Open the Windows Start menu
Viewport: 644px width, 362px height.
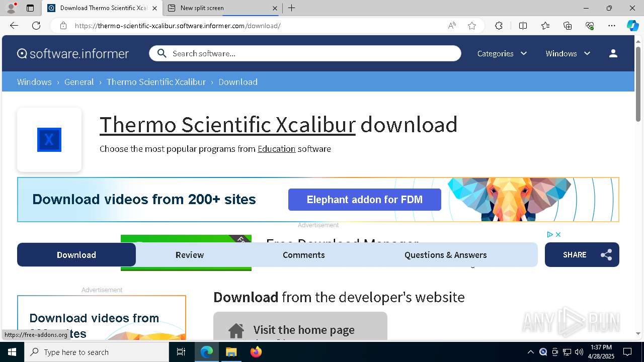[x=12, y=352]
